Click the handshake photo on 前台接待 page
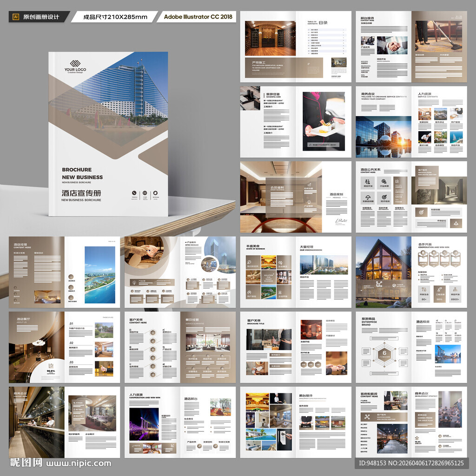This screenshot has width=476, height=476. pos(392,46)
